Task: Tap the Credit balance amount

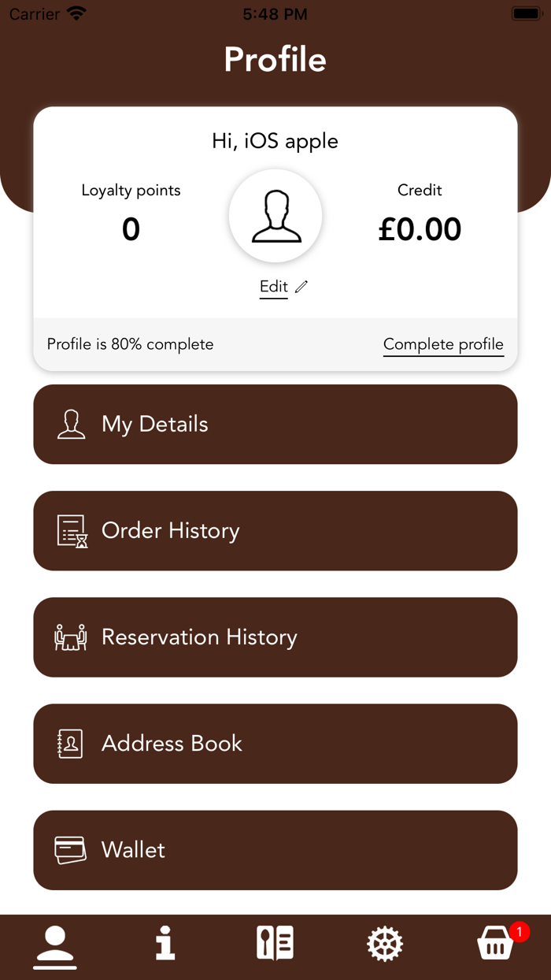Action: 420,229
